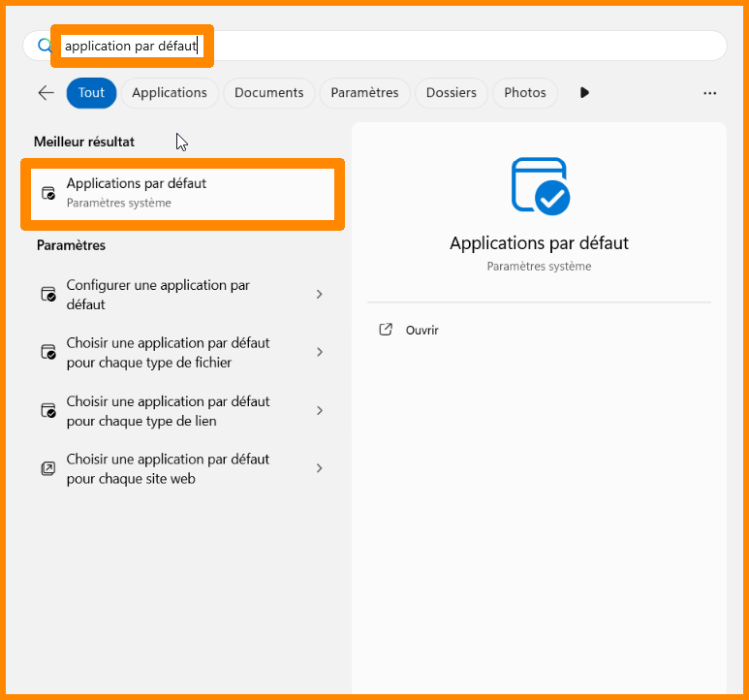Click the large Applications par défaut icon

(540, 186)
